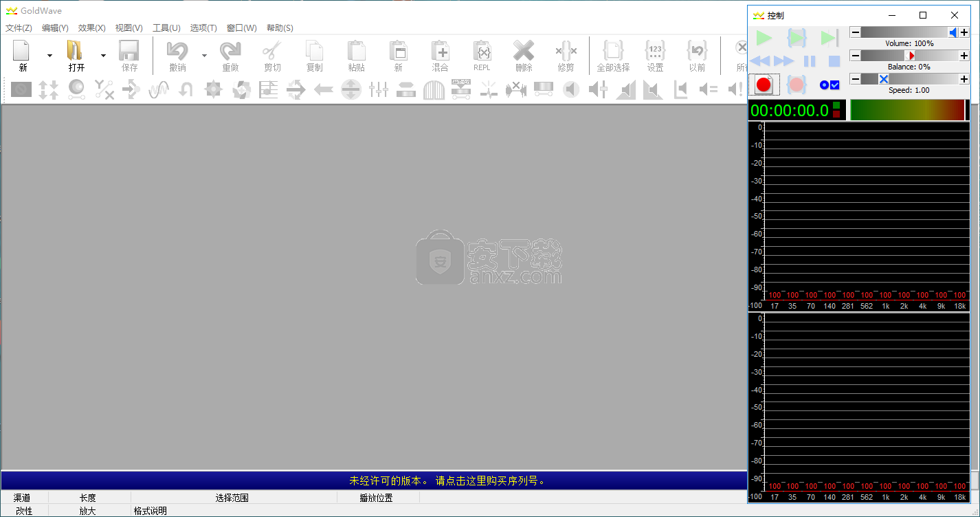Click the Play to end button

click(x=829, y=38)
